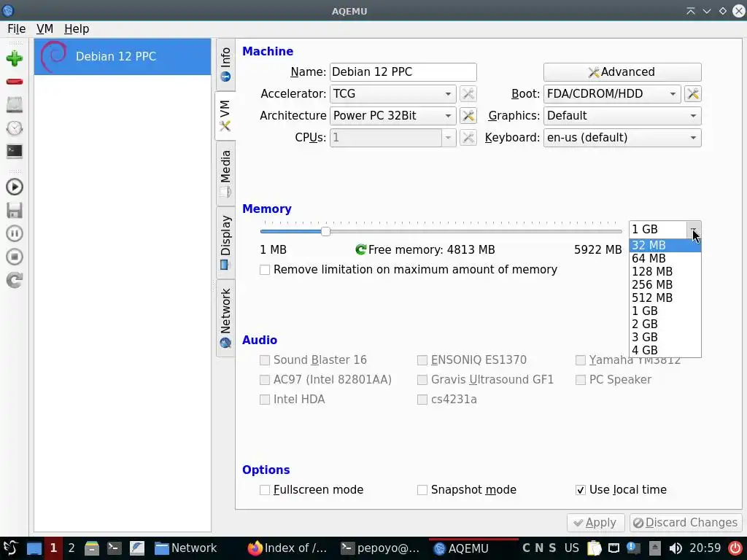747x560 pixels.
Task: Open the Boot dropdown
Action: coord(612,94)
